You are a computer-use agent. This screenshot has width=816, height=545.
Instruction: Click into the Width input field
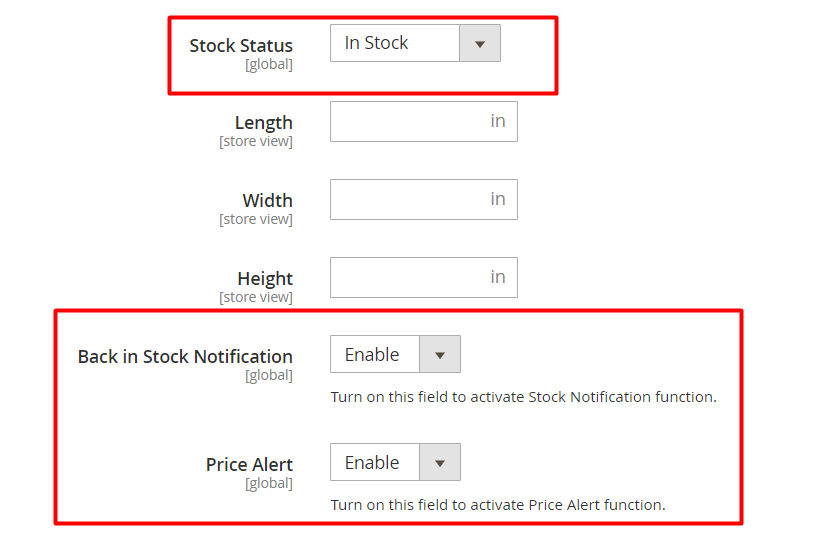point(405,200)
